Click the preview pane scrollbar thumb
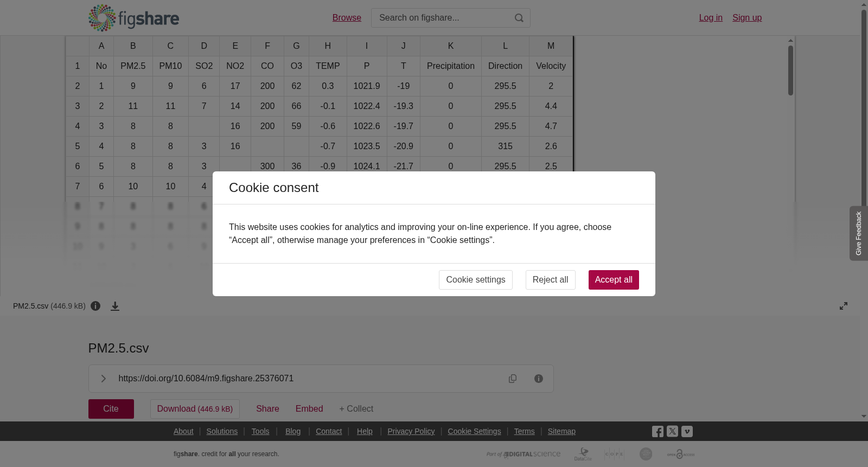The width and height of the screenshot is (868, 467). [x=791, y=71]
